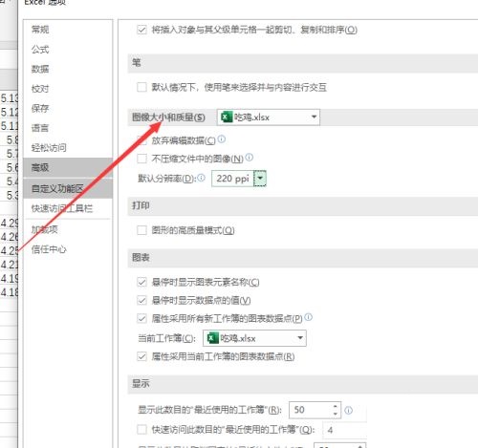Toggle 属性采用当前工作簿的图表数据点 checkbox
The height and width of the screenshot is (448, 478).
141,356
